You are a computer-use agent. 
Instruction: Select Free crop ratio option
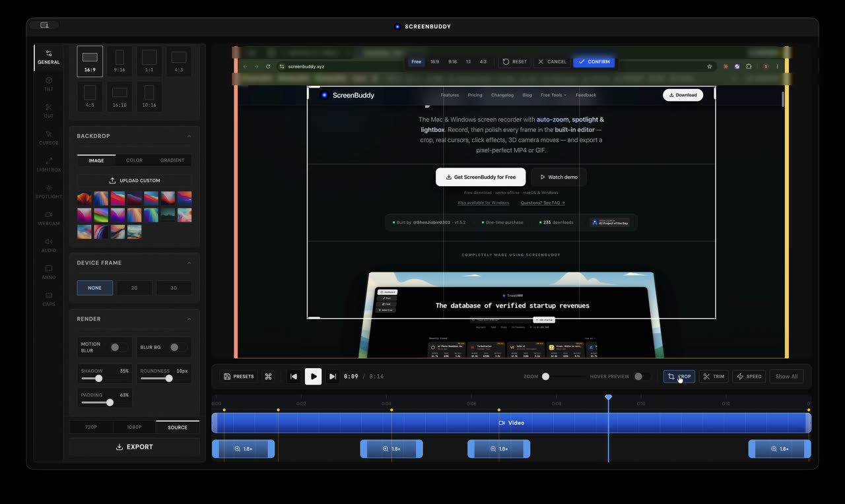click(416, 61)
